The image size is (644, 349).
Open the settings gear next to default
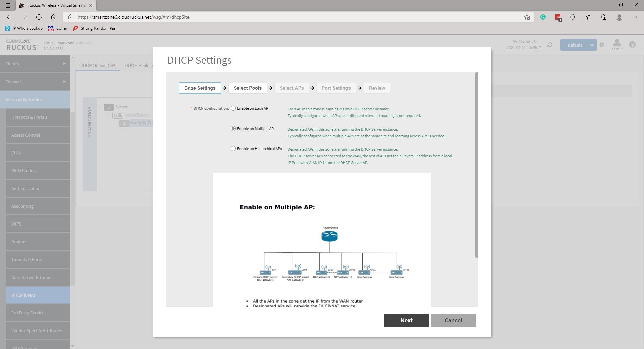602,45
